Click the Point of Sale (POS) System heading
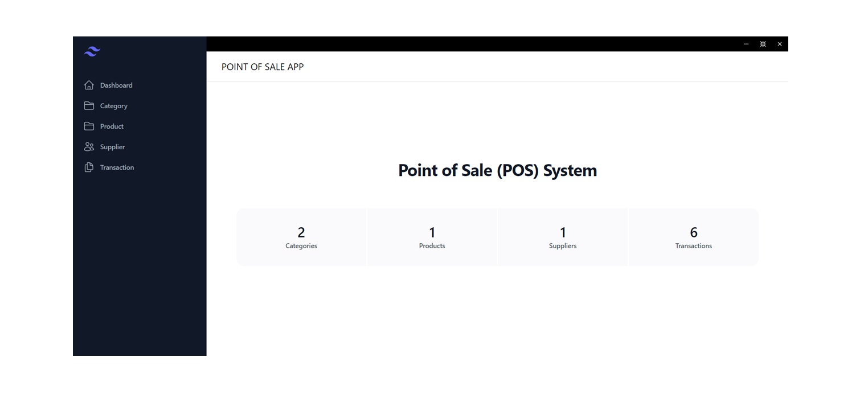The image size is (868, 402). [x=498, y=170]
